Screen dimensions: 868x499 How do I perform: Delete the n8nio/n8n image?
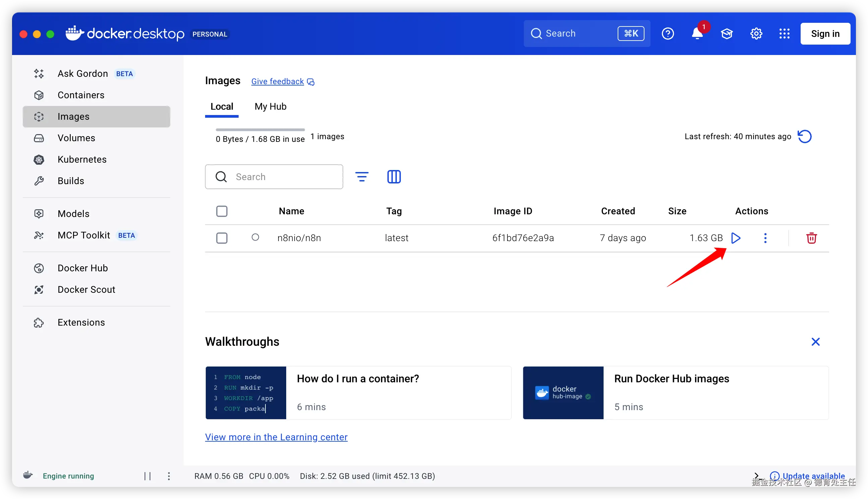[x=811, y=238]
